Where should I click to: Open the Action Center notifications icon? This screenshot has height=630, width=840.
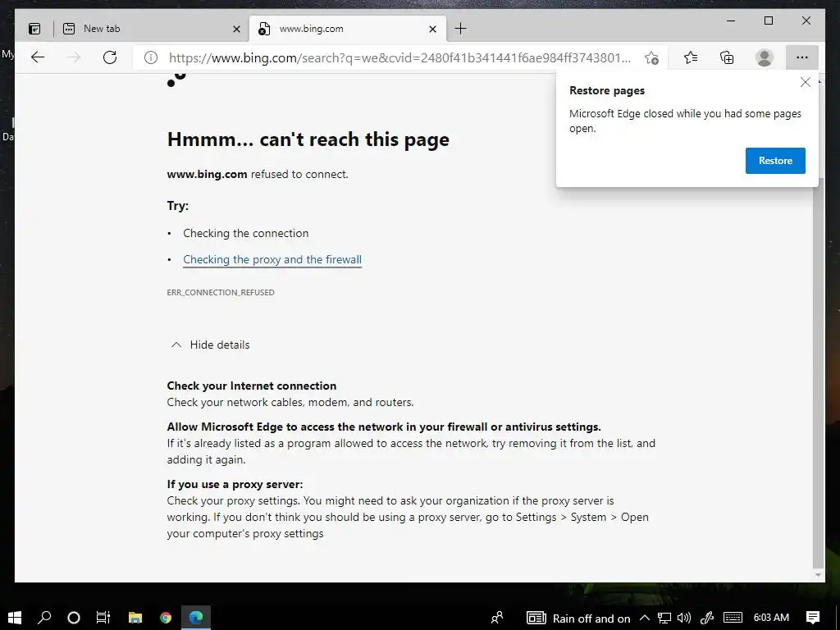813,618
